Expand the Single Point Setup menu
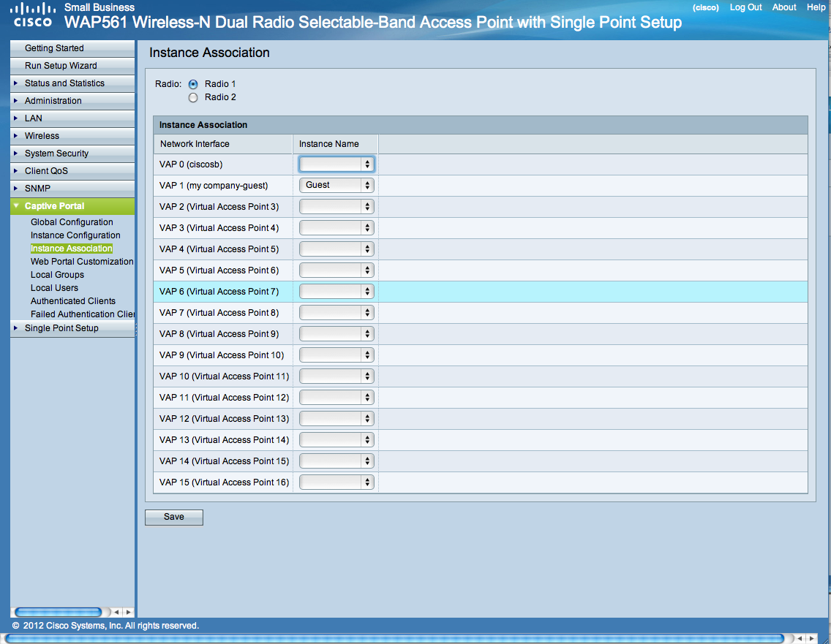 [72, 327]
